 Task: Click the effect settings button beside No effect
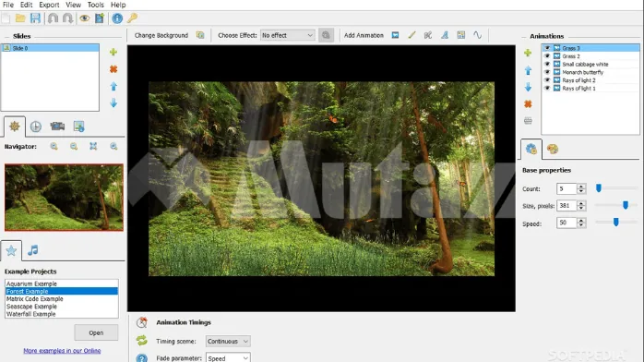(x=326, y=35)
